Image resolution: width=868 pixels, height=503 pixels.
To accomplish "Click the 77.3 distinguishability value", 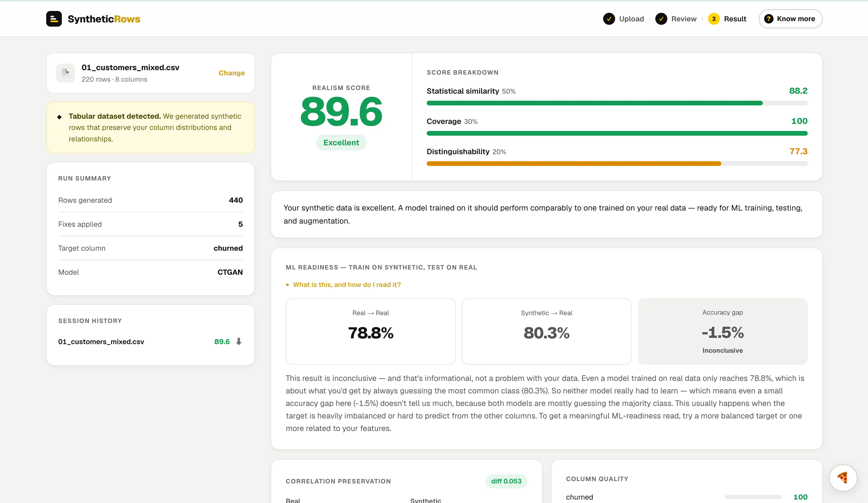I will pyautogui.click(x=798, y=151).
